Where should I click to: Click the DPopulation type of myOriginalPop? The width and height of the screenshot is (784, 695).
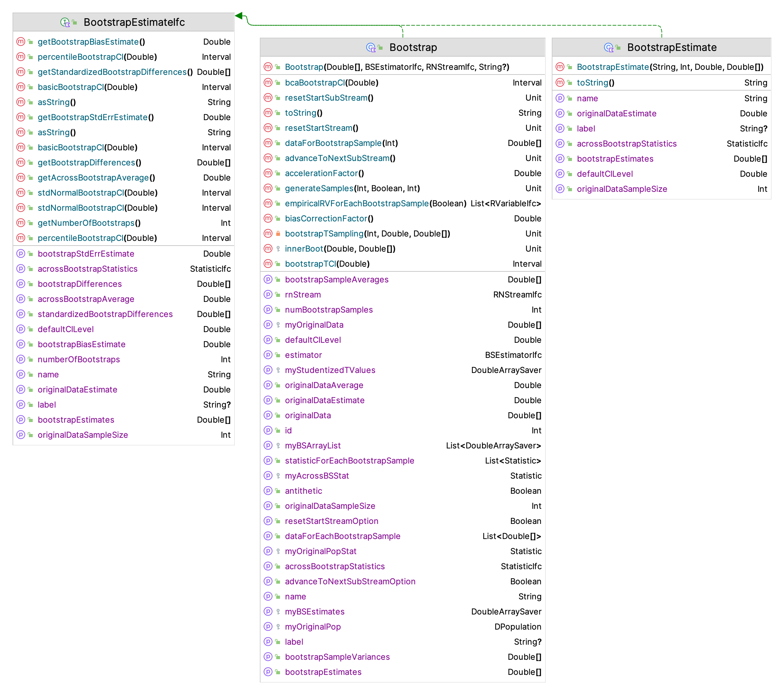click(518, 627)
